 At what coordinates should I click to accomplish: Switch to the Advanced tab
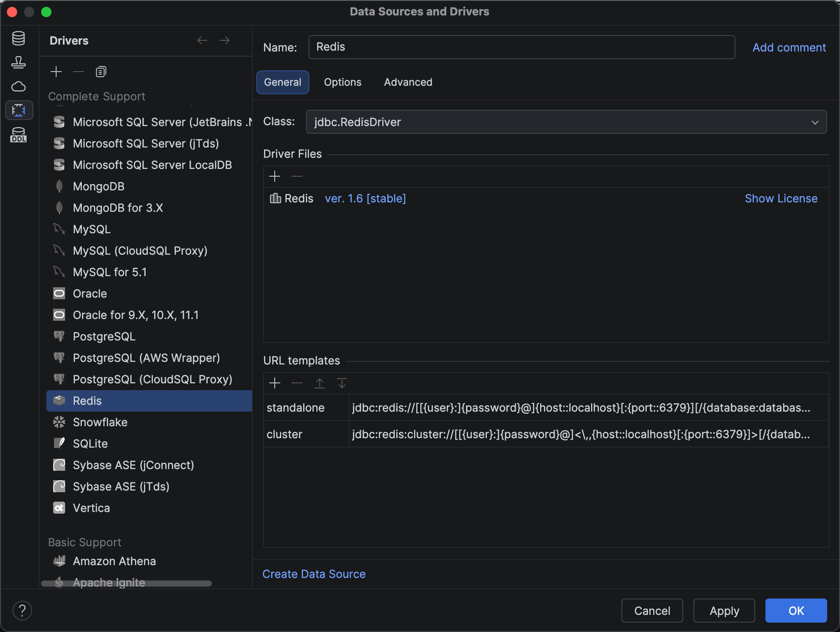point(408,82)
